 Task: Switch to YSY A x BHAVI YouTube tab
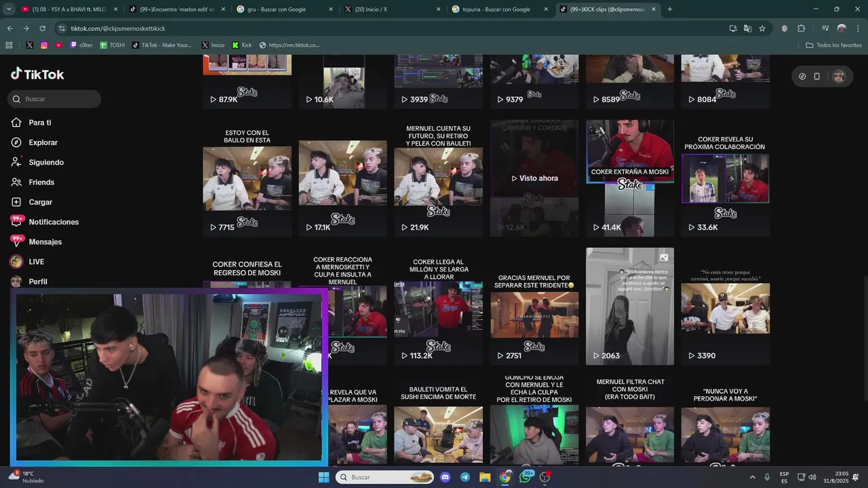70,9
